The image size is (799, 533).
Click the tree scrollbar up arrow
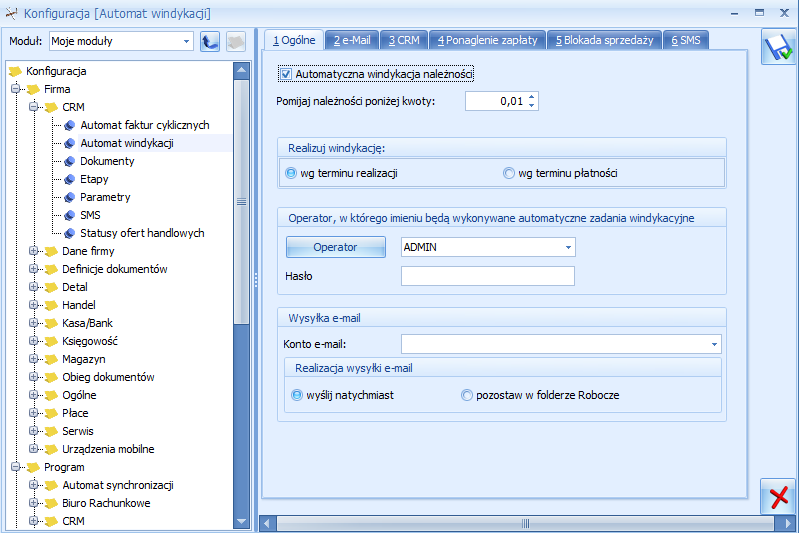(x=242, y=70)
